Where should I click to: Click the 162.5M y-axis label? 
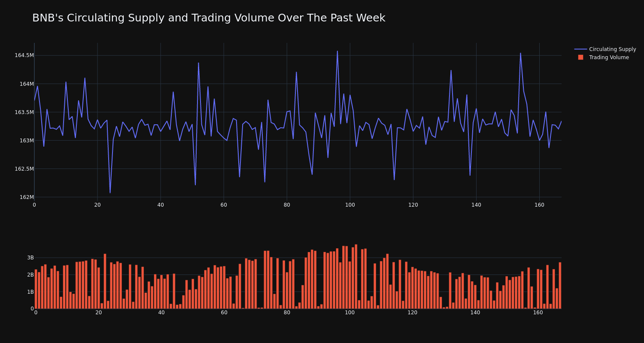24,169
